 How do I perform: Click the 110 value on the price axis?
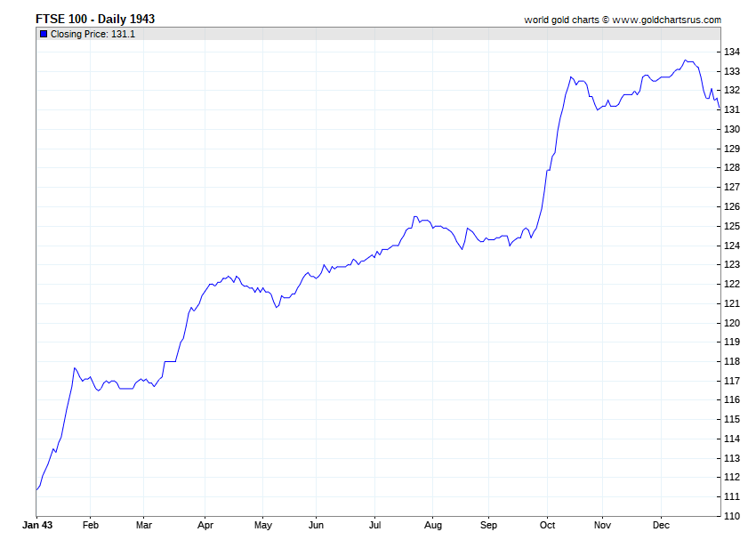732,516
